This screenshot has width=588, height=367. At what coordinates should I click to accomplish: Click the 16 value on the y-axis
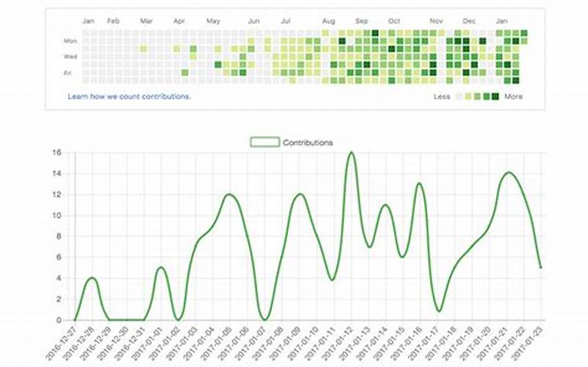(57, 152)
